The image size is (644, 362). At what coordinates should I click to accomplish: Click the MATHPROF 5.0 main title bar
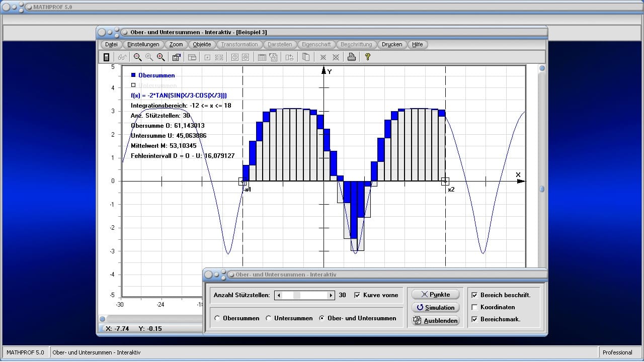[322, 7]
